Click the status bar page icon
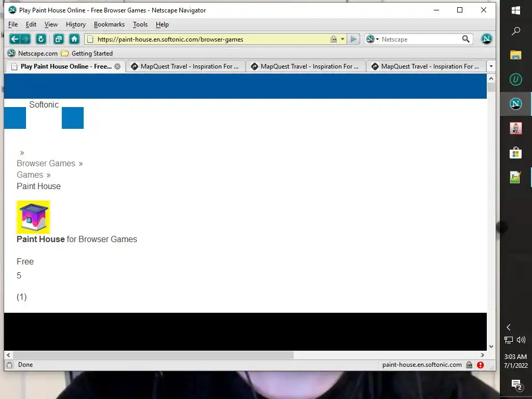This screenshot has height=399, width=532. tap(9, 365)
